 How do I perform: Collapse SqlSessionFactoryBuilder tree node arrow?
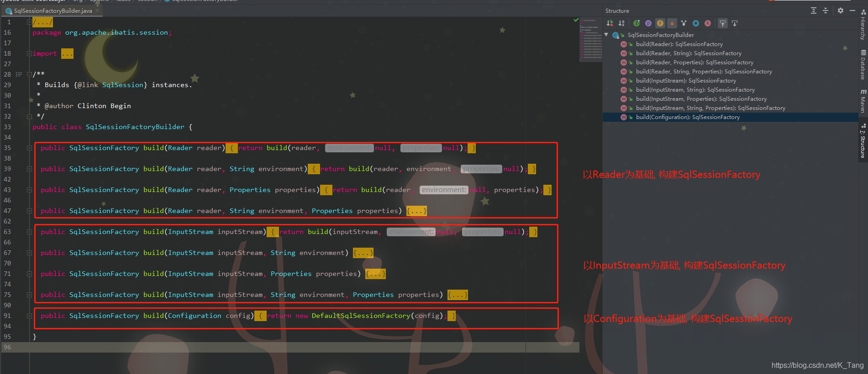[606, 35]
